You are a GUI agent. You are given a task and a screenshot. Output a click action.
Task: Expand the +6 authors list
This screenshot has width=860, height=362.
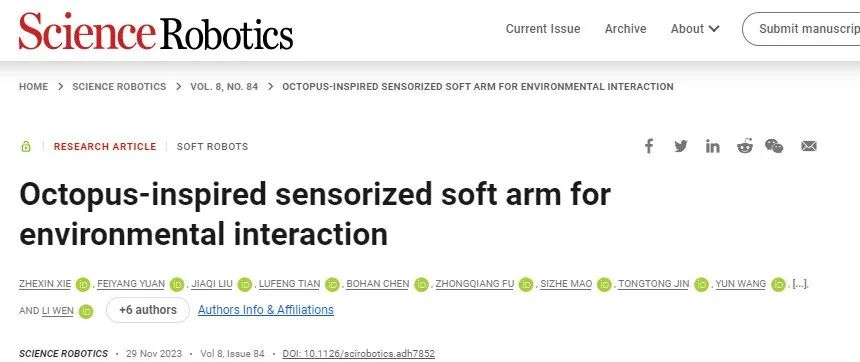148,310
